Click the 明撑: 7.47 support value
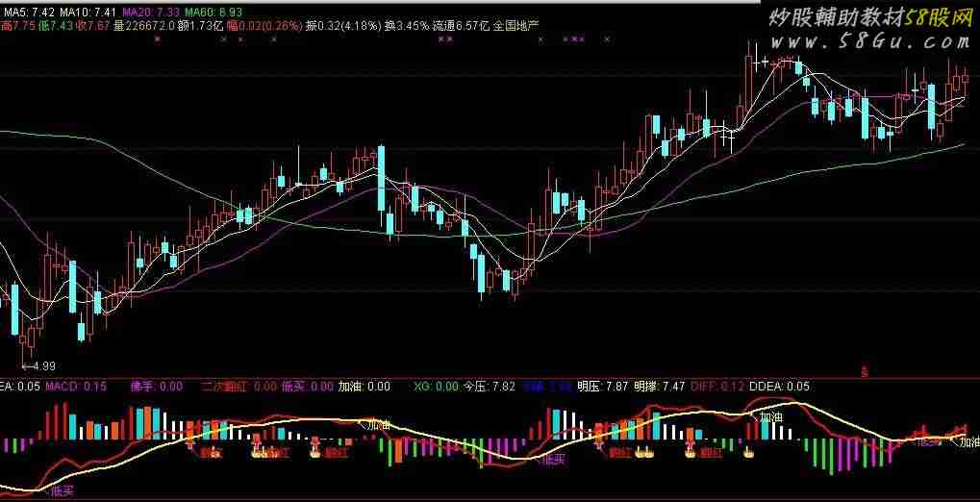This screenshot has height=502, width=980. (x=660, y=387)
